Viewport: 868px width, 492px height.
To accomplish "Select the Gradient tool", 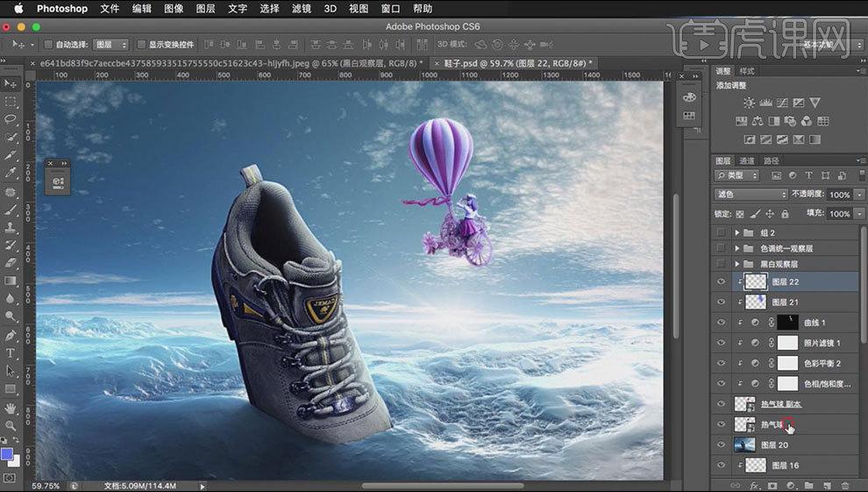I will pyautogui.click(x=10, y=281).
